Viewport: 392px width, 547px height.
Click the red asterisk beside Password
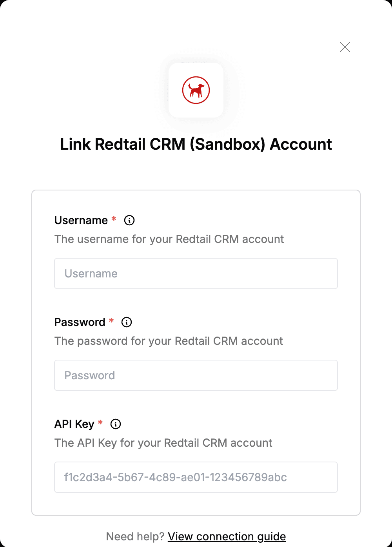pos(111,321)
